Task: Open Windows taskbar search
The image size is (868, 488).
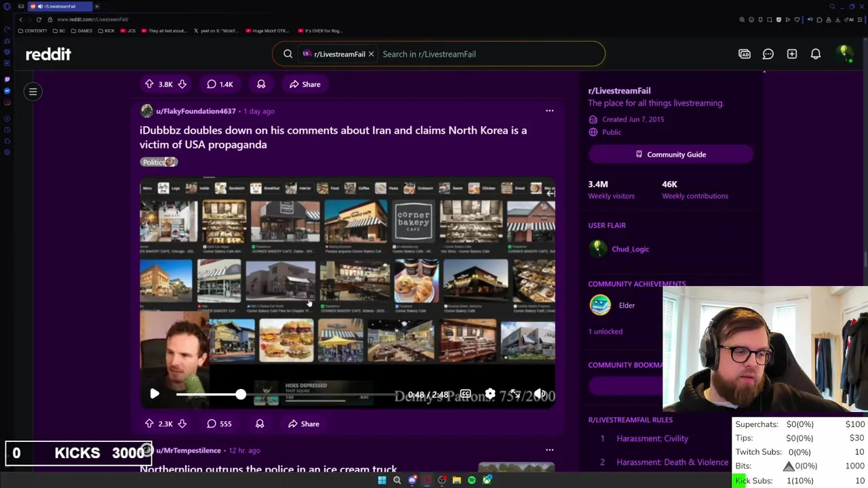Action: click(x=397, y=480)
